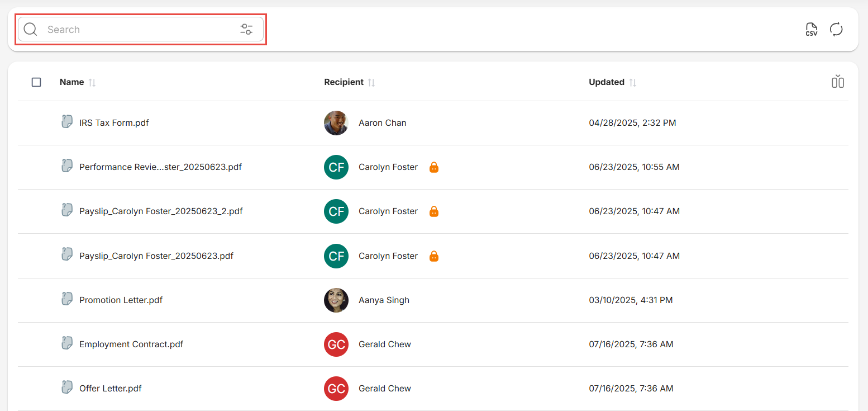The height and width of the screenshot is (411, 868).
Task: Open Employment Contract.pdf
Action: 131,344
